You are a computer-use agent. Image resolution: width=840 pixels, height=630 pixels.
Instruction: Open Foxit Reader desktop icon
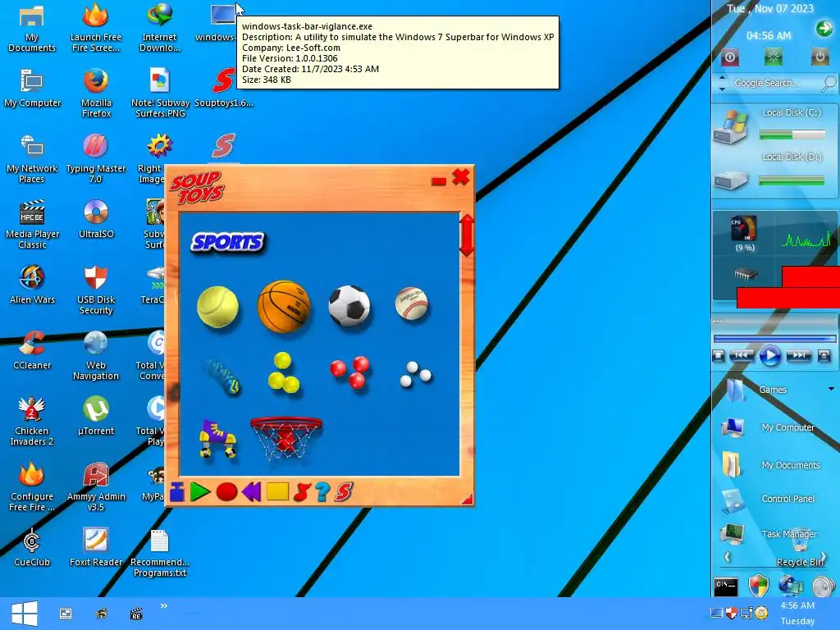pos(96,547)
